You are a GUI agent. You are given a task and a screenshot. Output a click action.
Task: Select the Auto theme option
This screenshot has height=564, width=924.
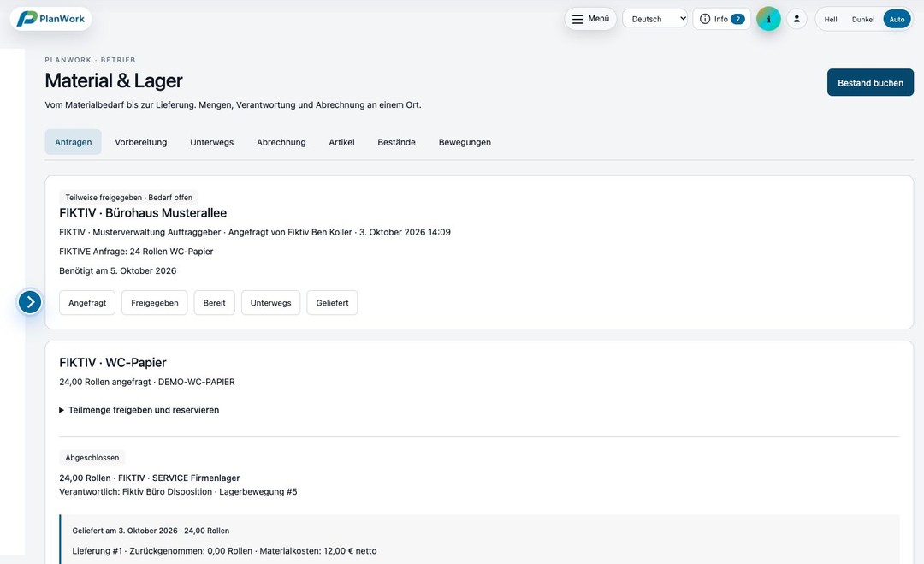coord(897,20)
